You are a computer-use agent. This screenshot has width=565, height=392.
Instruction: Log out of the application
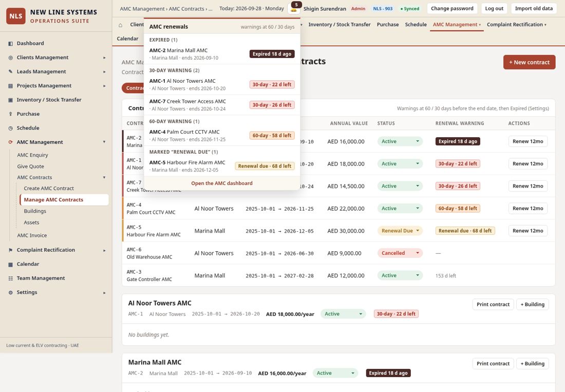click(494, 8)
